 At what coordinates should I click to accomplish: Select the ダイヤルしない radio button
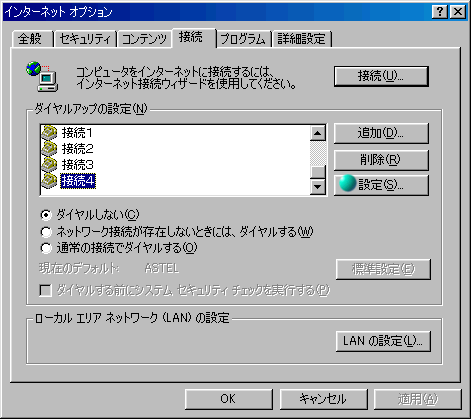tap(46, 215)
